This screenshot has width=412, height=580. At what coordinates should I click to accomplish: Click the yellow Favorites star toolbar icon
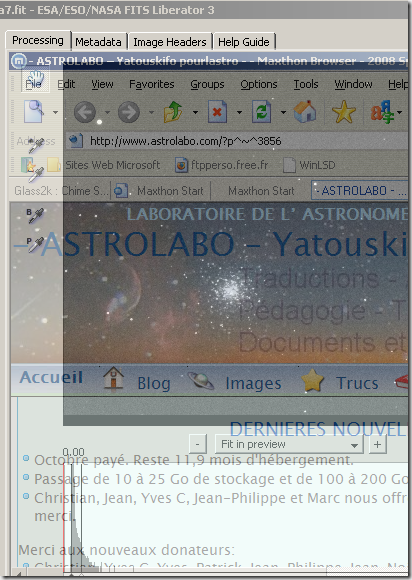coord(344,112)
